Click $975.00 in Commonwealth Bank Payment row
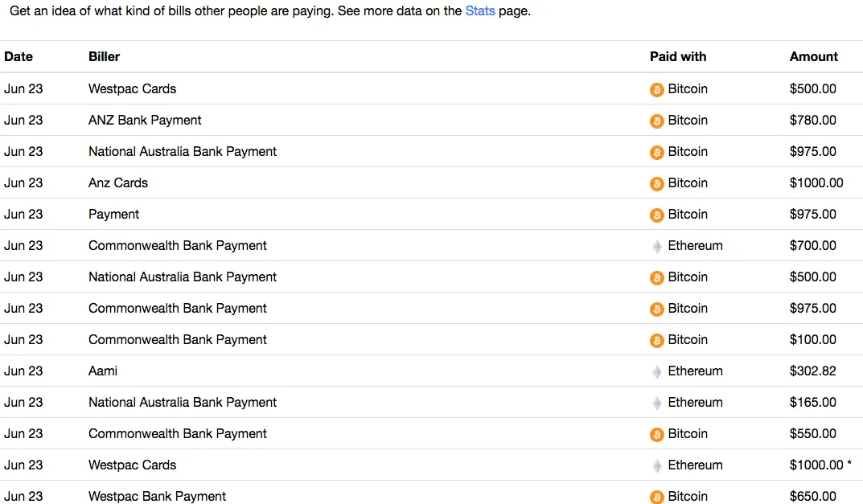863x504 pixels. (x=812, y=308)
